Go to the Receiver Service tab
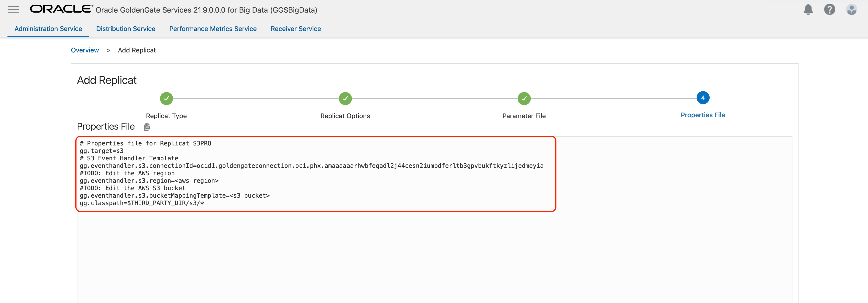This screenshot has height=303, width=868. click(295, 29)
